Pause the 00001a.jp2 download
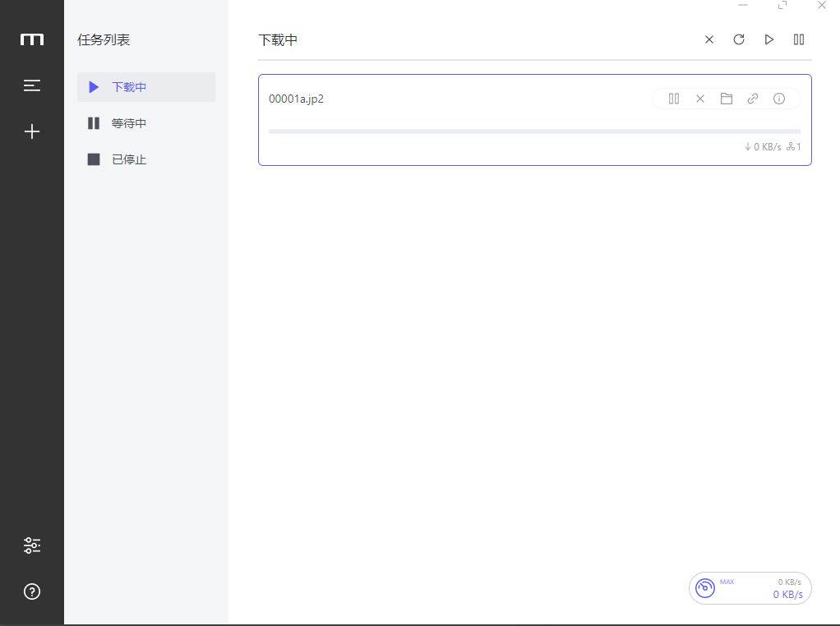Screen dimensions: 840x626 [x=674, y=99]
